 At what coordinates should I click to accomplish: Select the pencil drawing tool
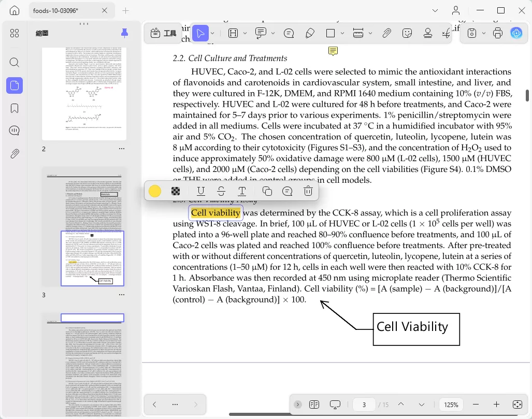tap(310, 33)
